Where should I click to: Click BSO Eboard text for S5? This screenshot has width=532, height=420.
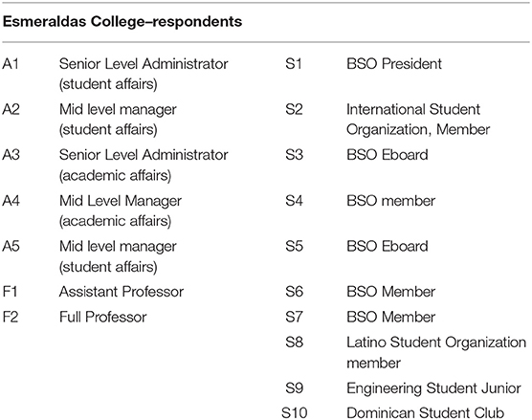[388, 246]
